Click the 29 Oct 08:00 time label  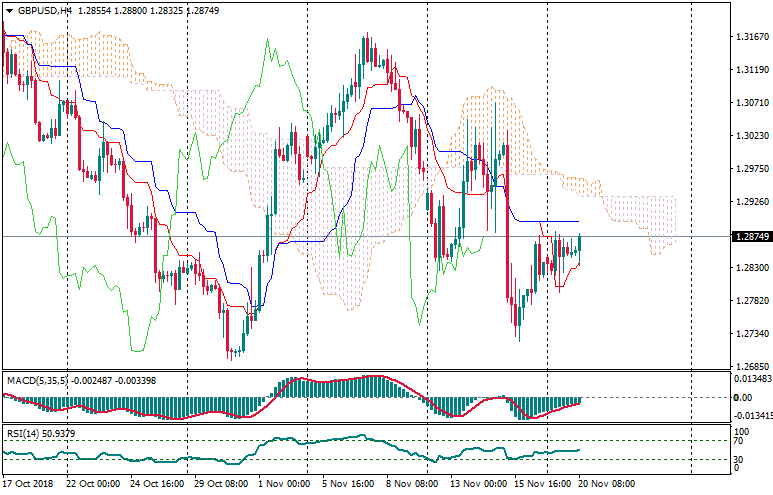click(x=222, y=484)
